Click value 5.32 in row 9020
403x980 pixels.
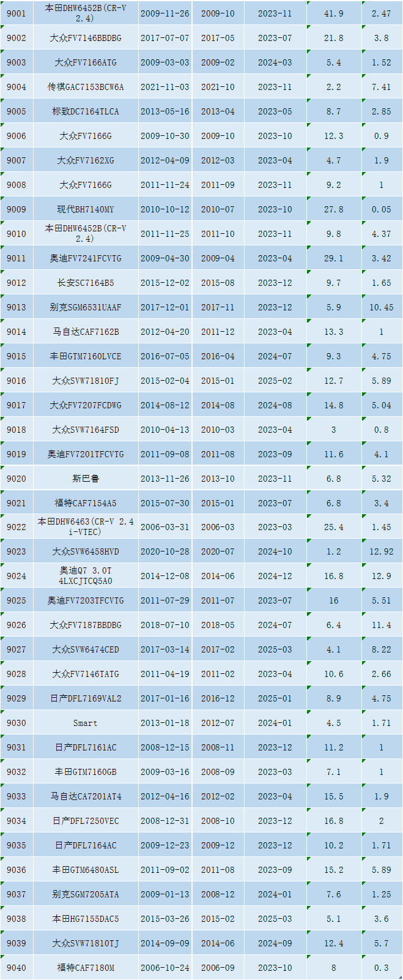pyautogui.click(x=382, y=479)
